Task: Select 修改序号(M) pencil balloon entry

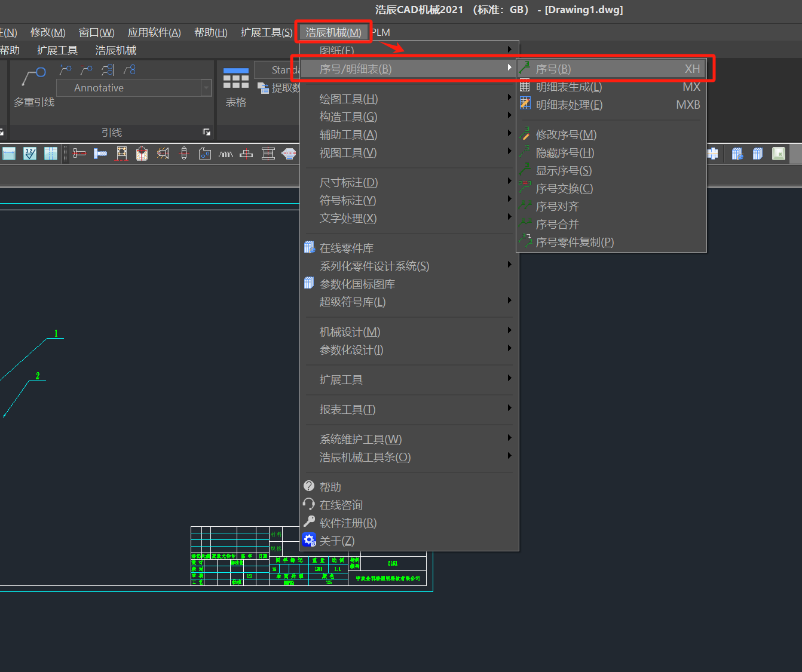Action: pyautogui.click(x=611, y=135)
